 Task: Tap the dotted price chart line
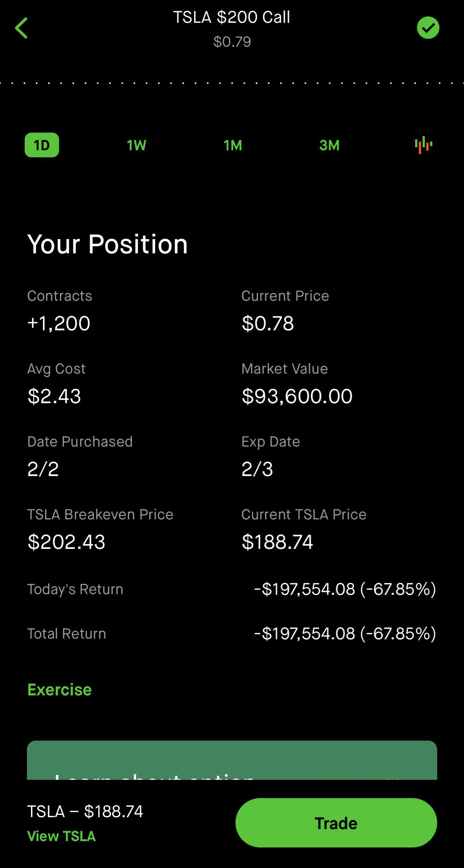tap(232, 83)
